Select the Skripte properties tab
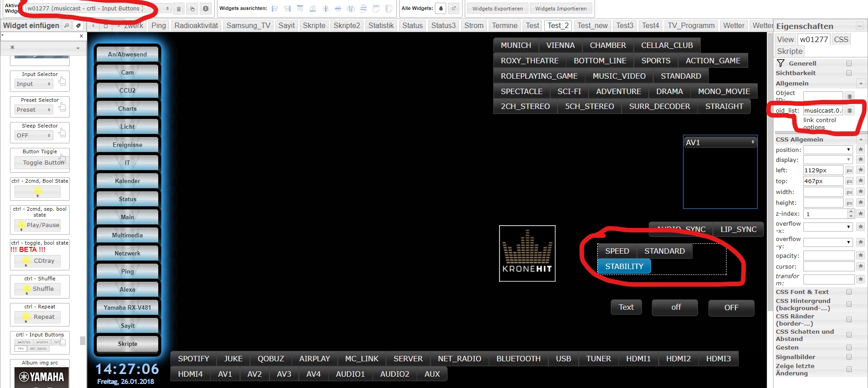Viewport: 868px width, 388px height. (x=790, y=51)
